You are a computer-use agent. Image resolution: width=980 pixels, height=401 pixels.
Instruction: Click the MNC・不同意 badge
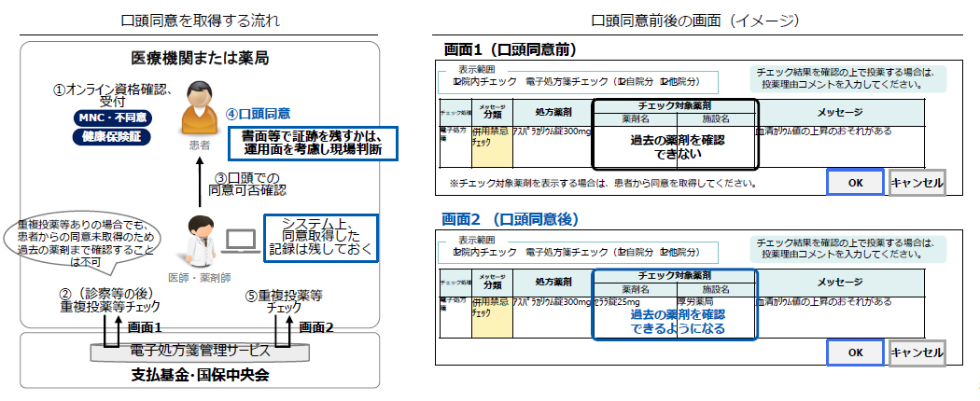coord(113,118)
